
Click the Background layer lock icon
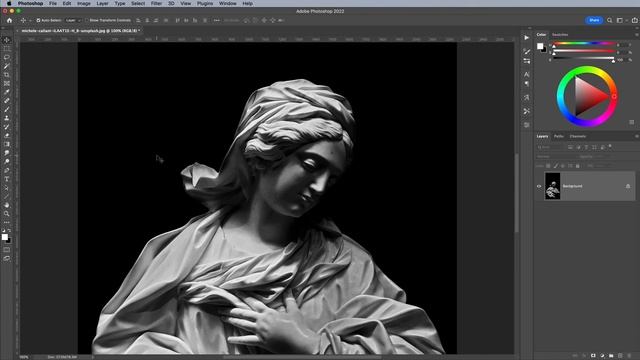(628, 186)
